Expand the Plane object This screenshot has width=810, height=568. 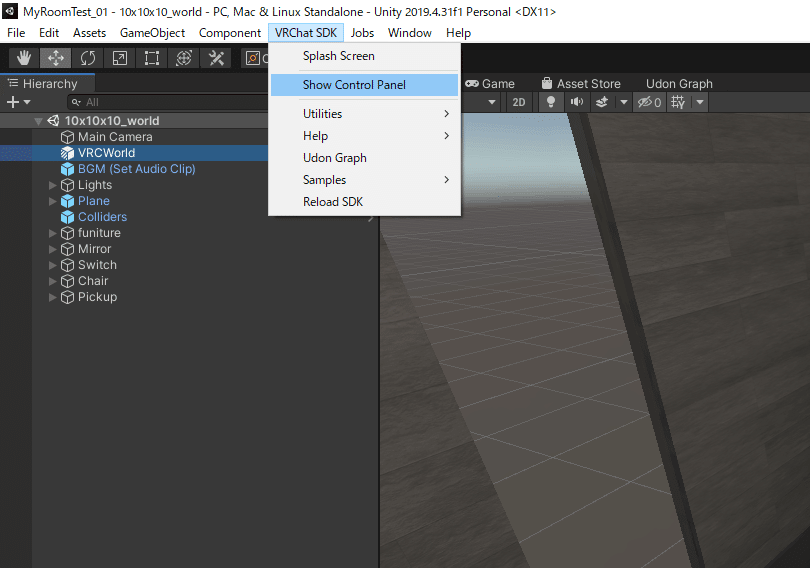click(52, 201)
